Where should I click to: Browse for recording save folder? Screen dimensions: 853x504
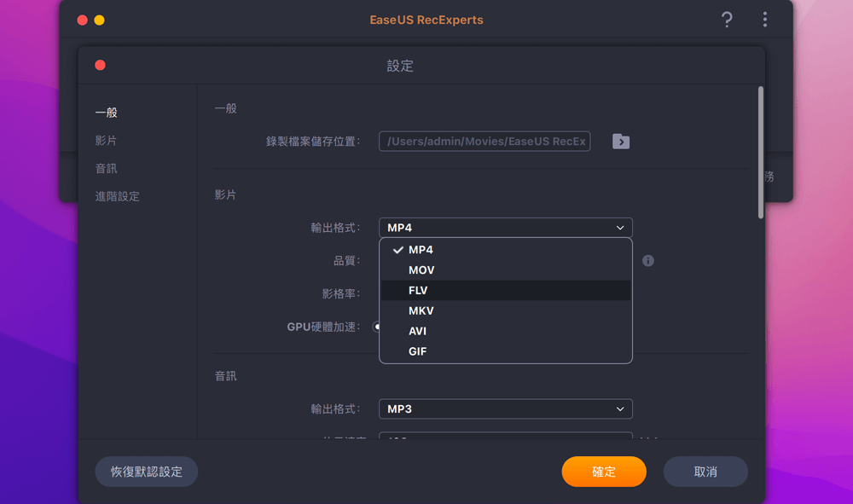621,142
